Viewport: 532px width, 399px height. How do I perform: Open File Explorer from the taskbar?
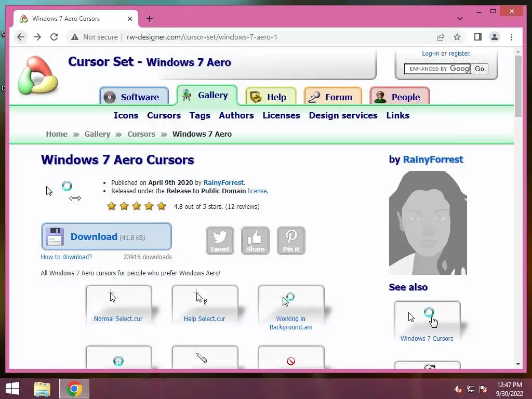click(42, 389)
